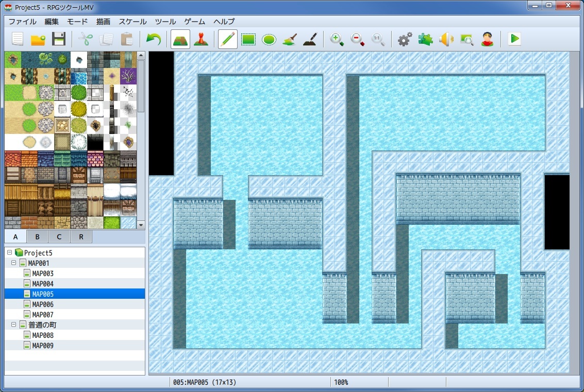Start Playtest with green play icon
Viewport: 584px width, 392px height.
tap(514, 39)
